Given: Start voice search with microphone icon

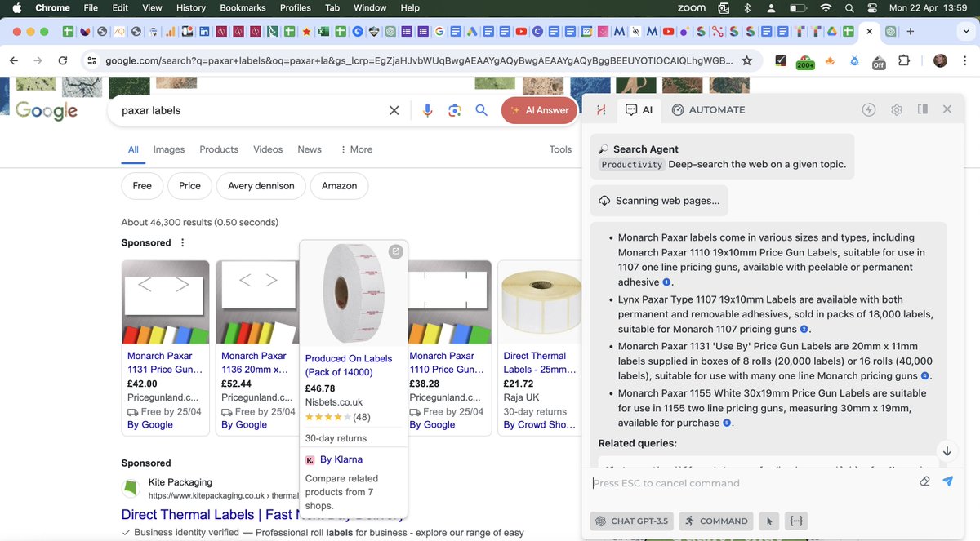Looking at the screenshot, I should click(427, 110).
